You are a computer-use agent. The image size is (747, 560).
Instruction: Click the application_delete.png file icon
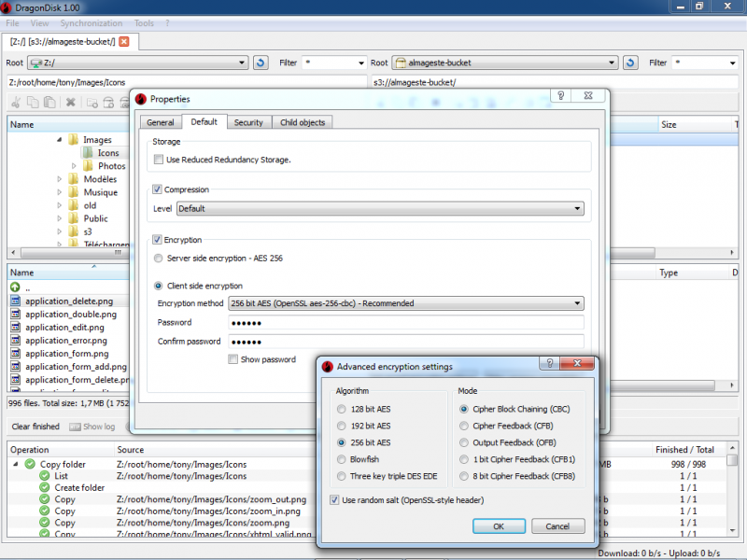[x=16, y=301]
